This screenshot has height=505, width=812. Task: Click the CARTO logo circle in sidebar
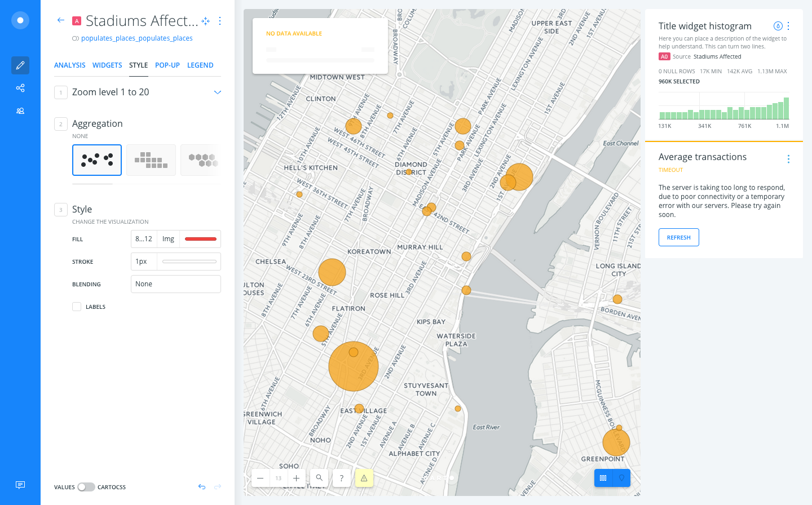click(20, 20)
